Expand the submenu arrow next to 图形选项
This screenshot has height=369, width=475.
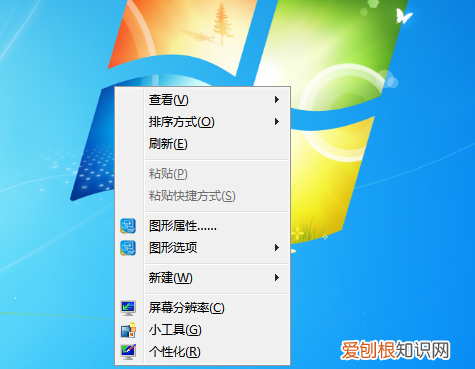pyautogui.click(x=277, y=247)
